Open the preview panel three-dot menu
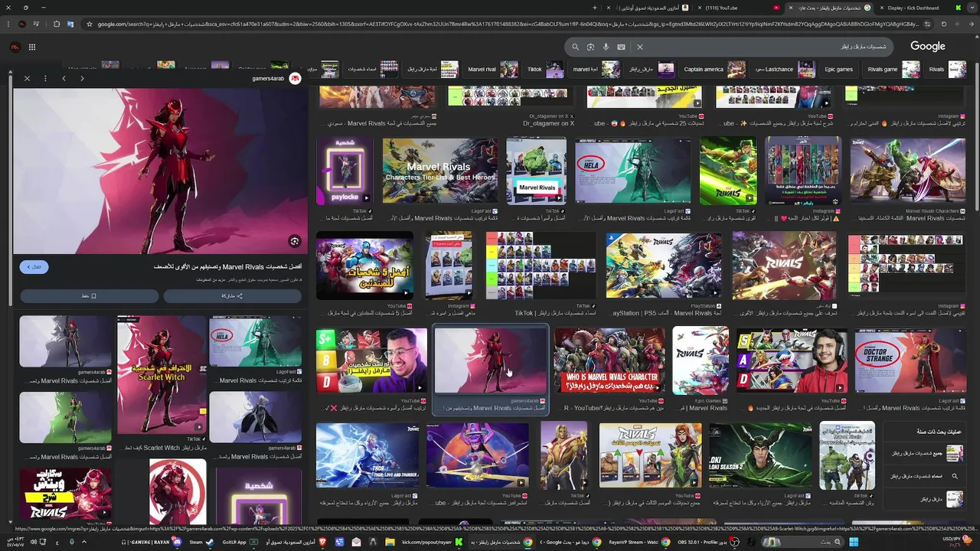The image size is (980, 551). click(x=45, y=78)
